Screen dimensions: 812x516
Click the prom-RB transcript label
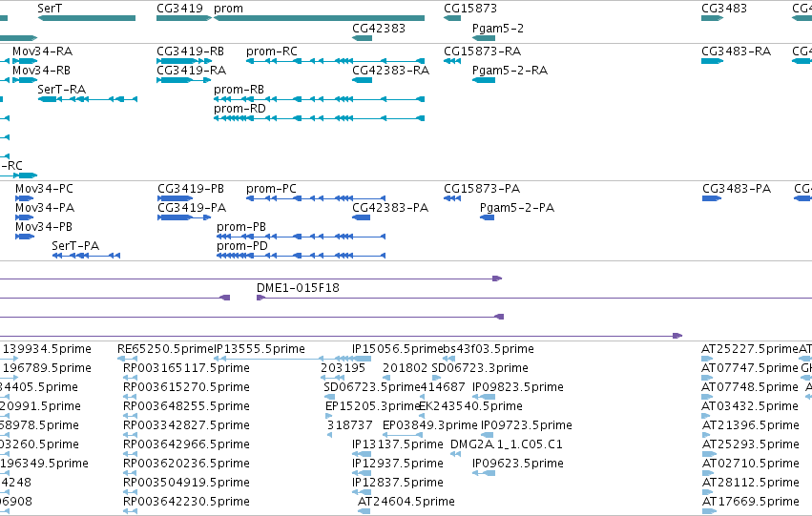(239, 90)
